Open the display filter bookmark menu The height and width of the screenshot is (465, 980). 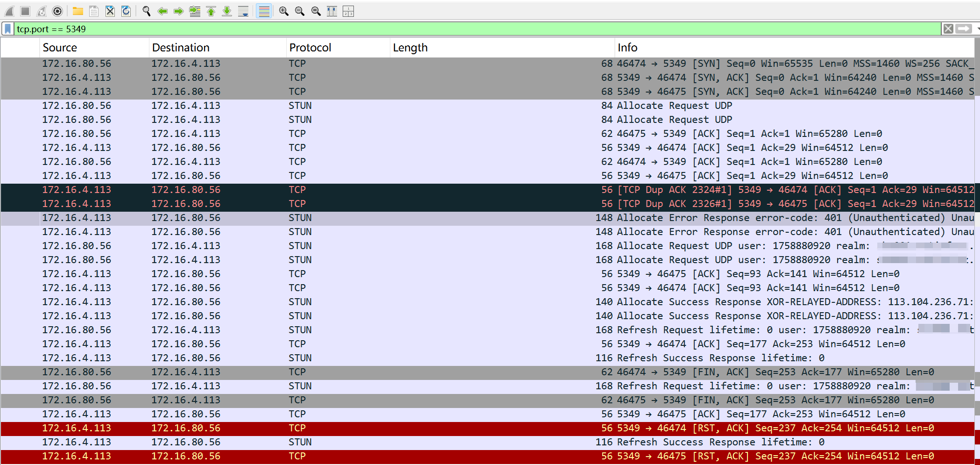point(8,29)
